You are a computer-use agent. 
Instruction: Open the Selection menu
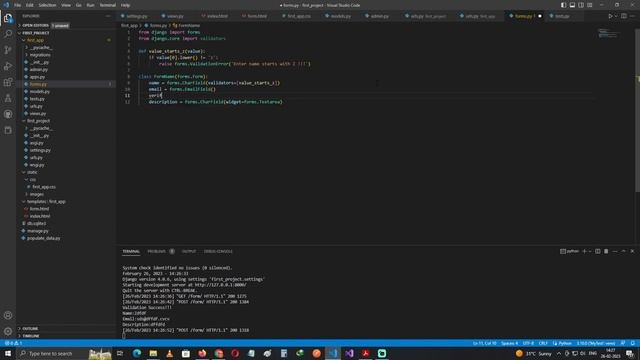[x=47, y=5]
